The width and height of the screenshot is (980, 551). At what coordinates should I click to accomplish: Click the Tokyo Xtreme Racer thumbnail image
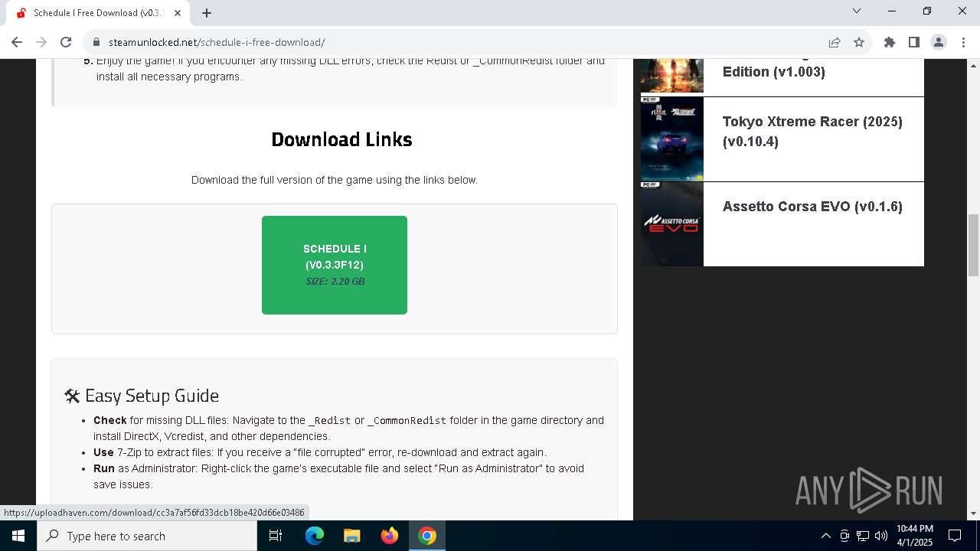[671, 139]
